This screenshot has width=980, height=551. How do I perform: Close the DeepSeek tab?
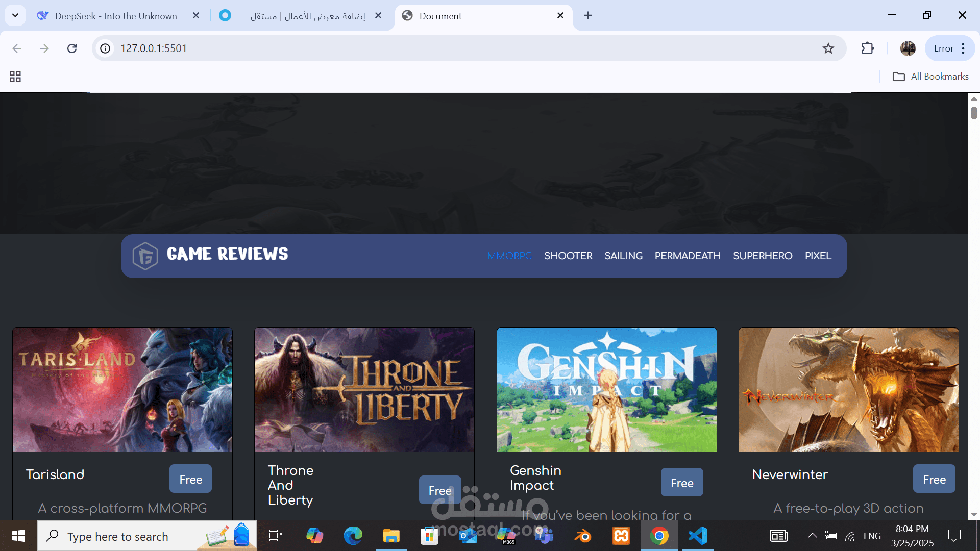tap(196, 16)
